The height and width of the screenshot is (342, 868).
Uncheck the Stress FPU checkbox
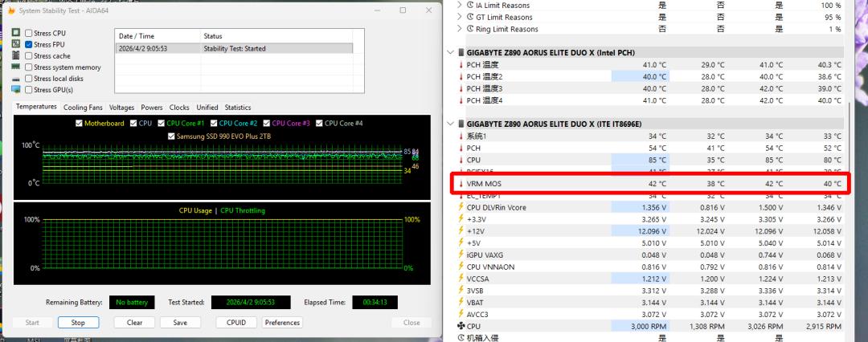[28, 44]
